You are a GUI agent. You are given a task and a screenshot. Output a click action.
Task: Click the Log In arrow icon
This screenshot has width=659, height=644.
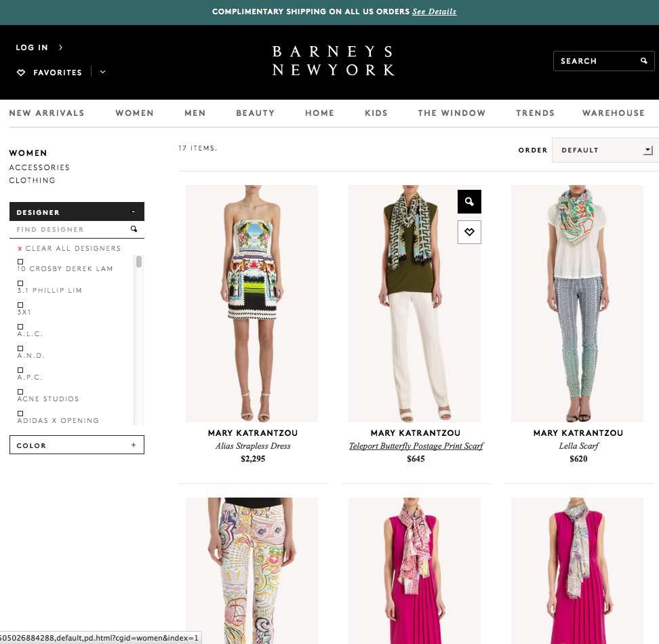click(60, 47)
